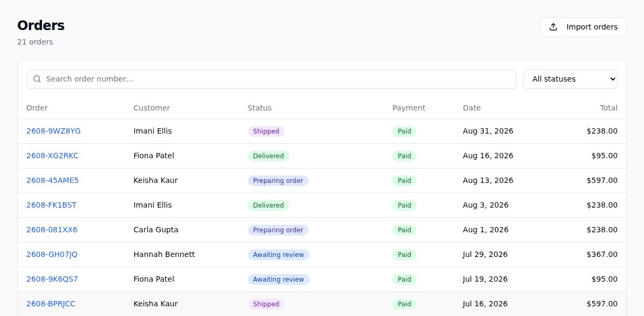The image size is (644, 316).
Task: Click the Customer column header
Action: (152, 108)
